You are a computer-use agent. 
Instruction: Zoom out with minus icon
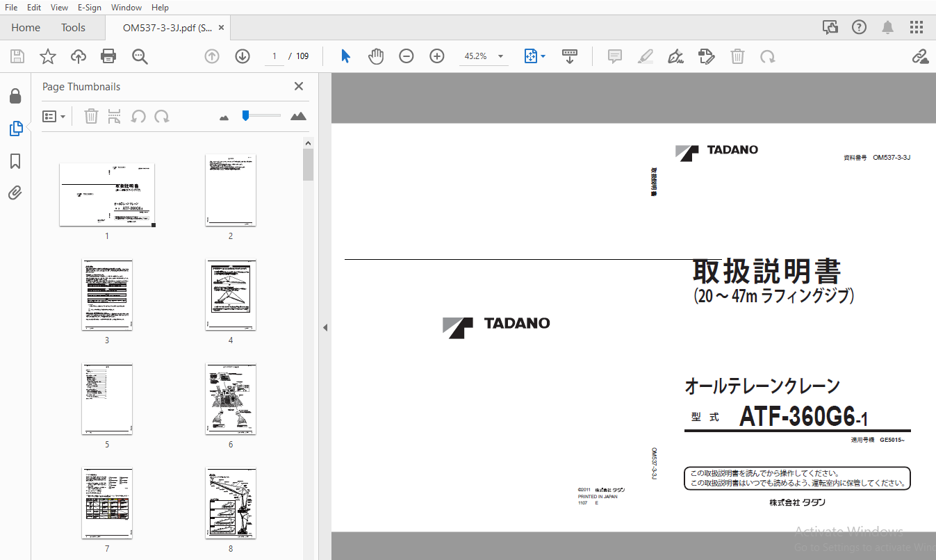click(x=407, y=56)
